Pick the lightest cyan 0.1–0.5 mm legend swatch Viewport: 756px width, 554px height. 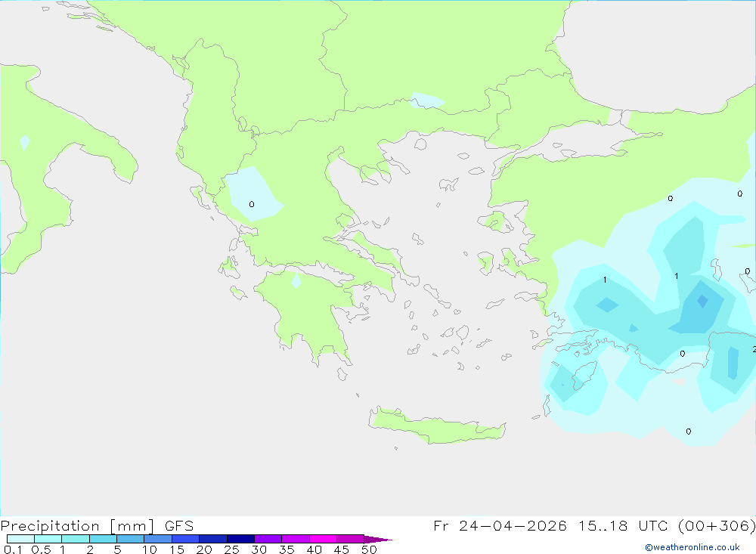pos(20,539)
